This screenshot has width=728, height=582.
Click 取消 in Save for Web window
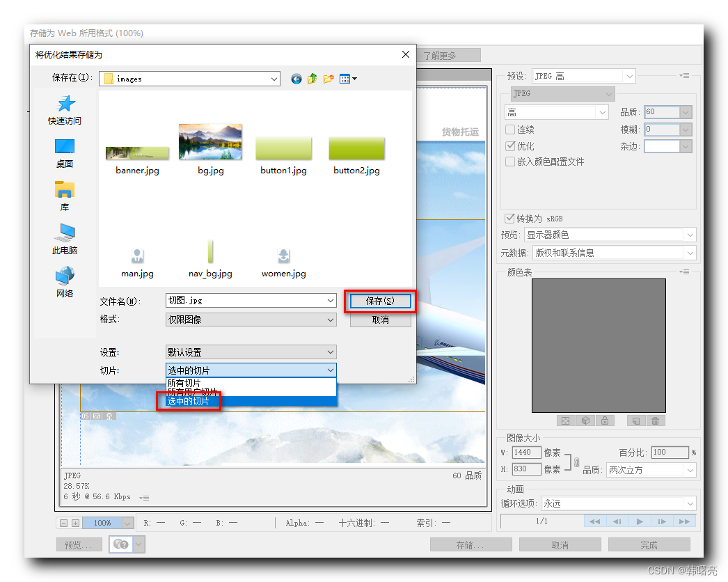[560, 545]
